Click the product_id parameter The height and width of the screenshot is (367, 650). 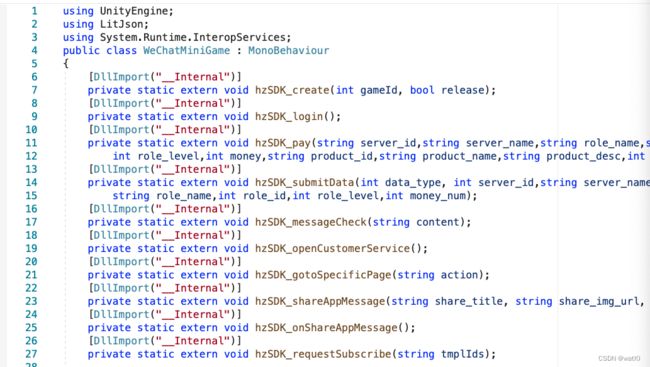click(x=342, y=156)
